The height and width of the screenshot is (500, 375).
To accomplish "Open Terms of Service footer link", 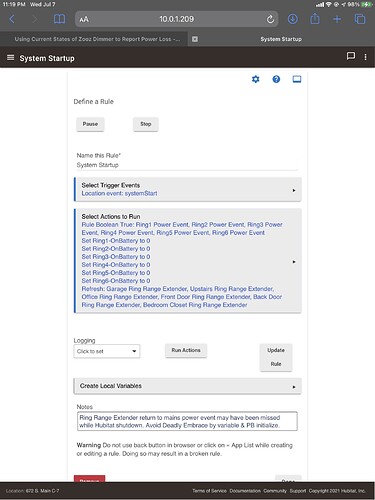I will click(x=209, y=491).
